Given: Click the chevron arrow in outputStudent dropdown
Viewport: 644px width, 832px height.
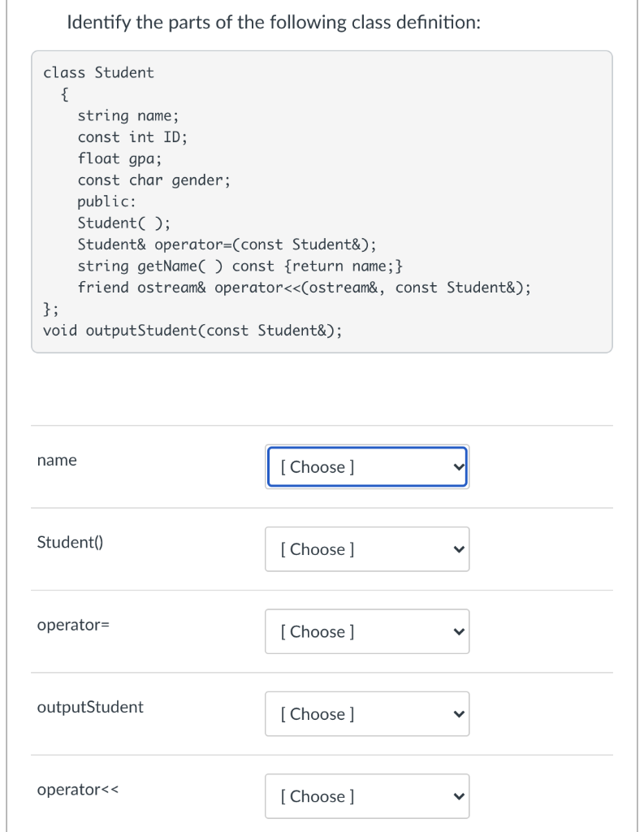Looking at the screenshot, I should 459,714.
